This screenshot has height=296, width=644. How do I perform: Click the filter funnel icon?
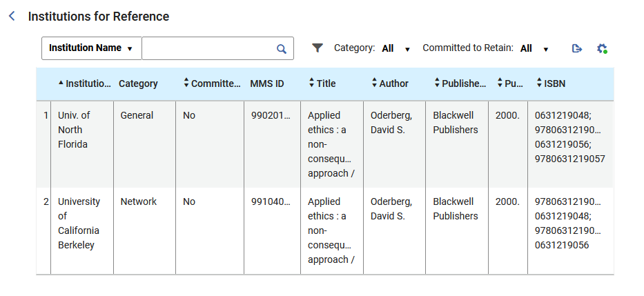[x=317, y=48]
